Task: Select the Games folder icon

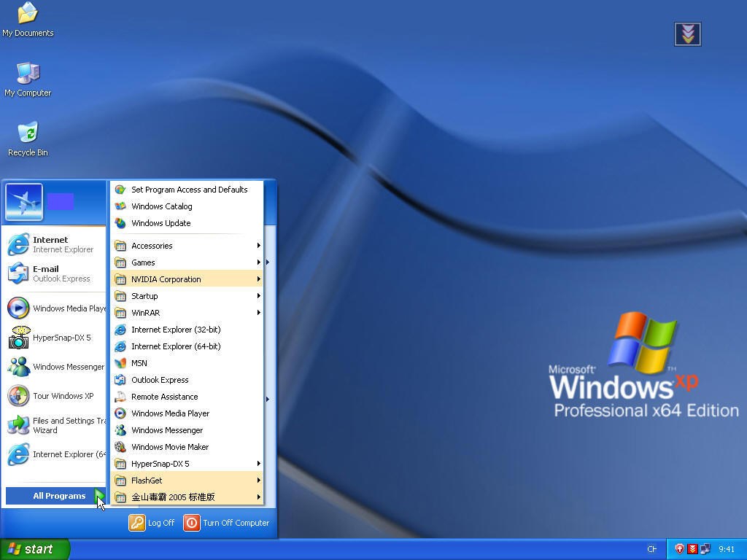Action: (120, 262)
